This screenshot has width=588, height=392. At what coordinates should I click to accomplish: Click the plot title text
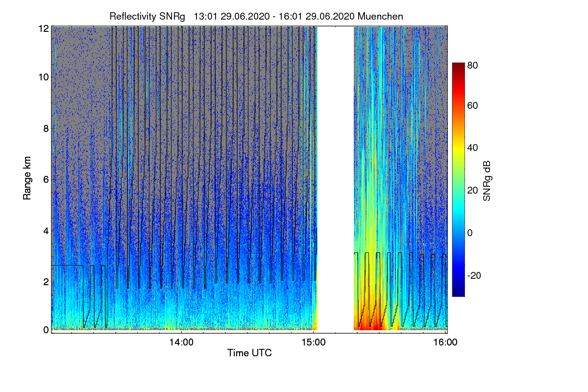tap(256, 16)
